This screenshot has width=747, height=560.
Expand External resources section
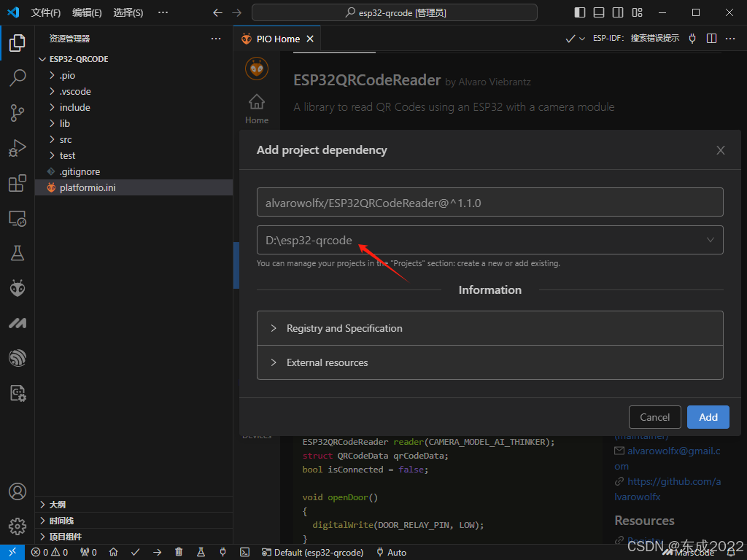pos(489,362)
